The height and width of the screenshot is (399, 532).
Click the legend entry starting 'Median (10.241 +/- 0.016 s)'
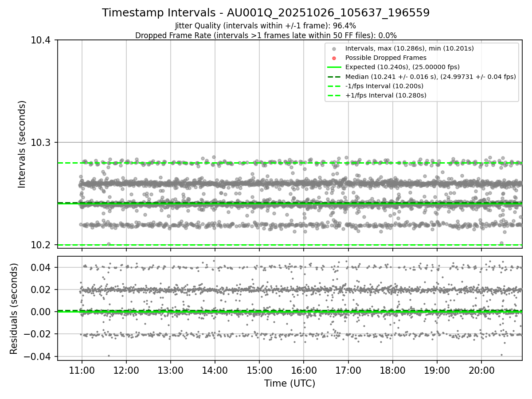click(430, 76)
